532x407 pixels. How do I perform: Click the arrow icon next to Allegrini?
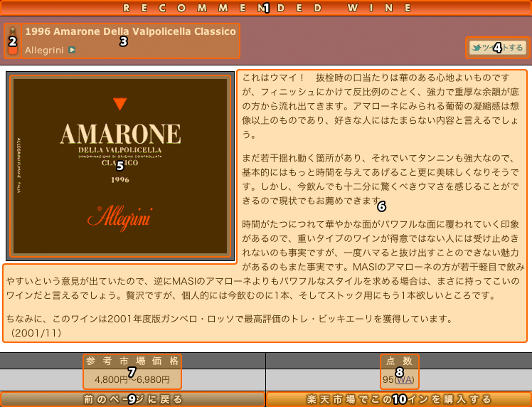pyautogui.click(x=72, y=50)
